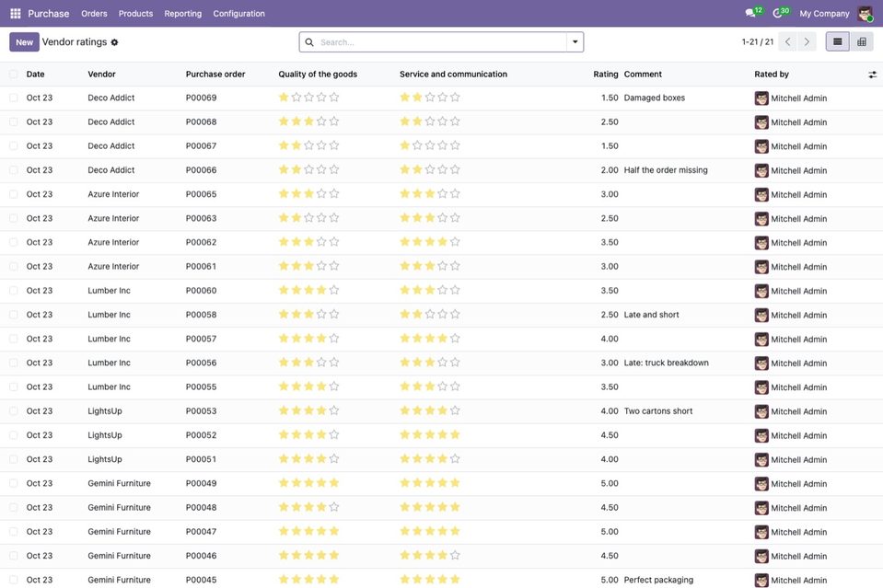This screenshot has width=883, height=588.
Task: Tick the checkbox for order P00057
Action: (x=14, y=339)
